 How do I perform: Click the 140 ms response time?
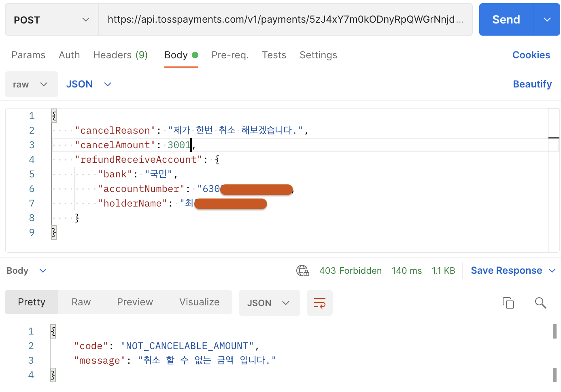[407, 271]
